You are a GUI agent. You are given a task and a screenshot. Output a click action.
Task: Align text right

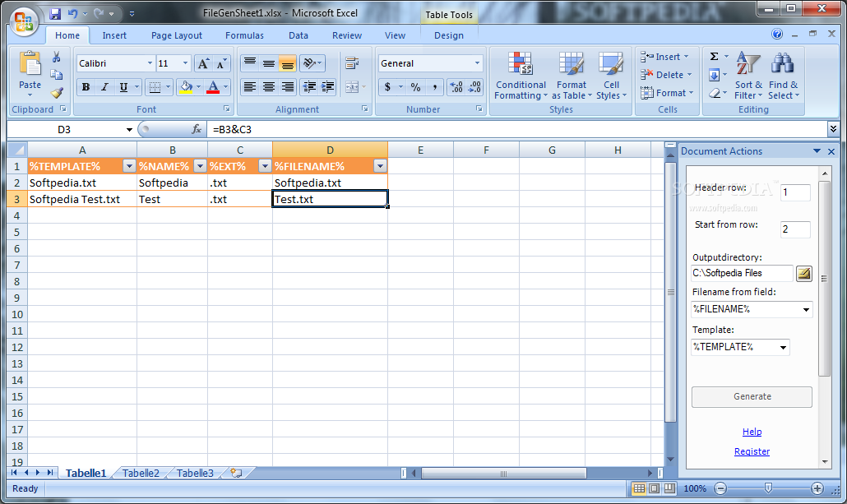click(x=287, y=87)
